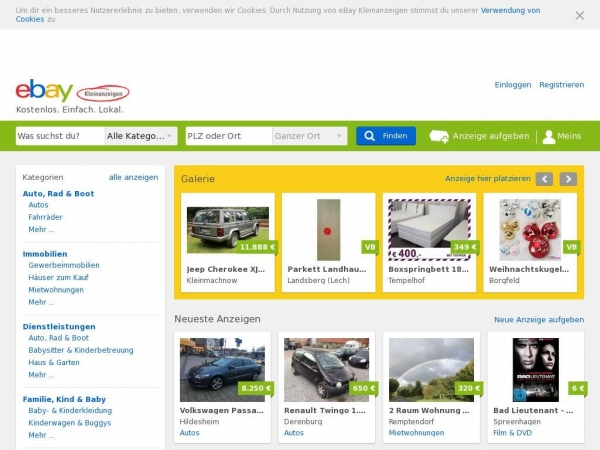Click 'alle anzeigen' next to Kategorien
This screenshot has width=600, height=450.
134,177
